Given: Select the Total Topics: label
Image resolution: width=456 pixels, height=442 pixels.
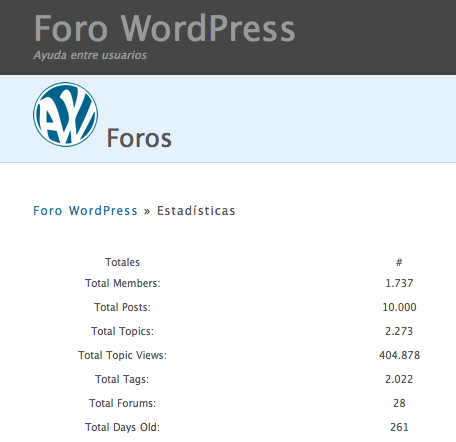Looking at the screenshot, I should 122,331.
